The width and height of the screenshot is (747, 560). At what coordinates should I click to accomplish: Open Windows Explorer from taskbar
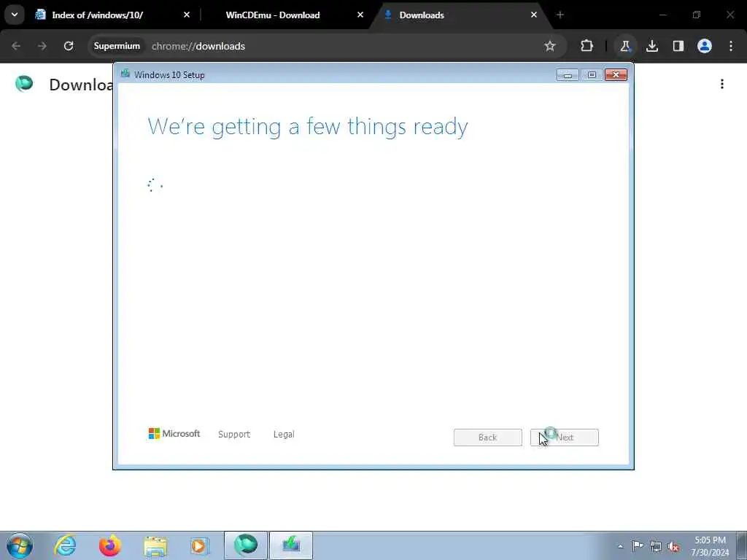click(x=155, y=545)
